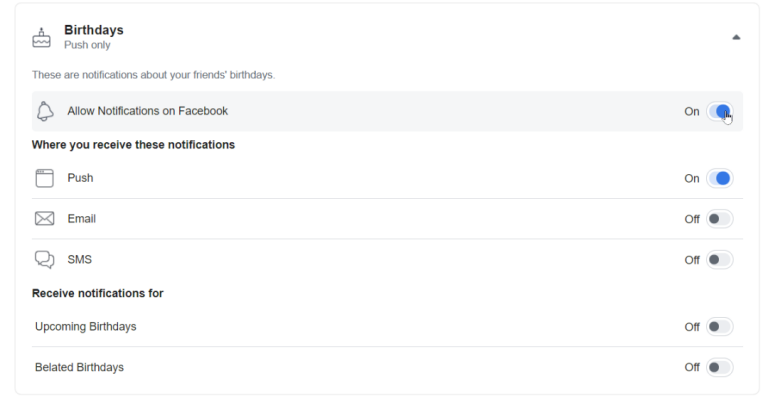
Task: Click the Push browser window icon
Action: click(x=45, y=178)
